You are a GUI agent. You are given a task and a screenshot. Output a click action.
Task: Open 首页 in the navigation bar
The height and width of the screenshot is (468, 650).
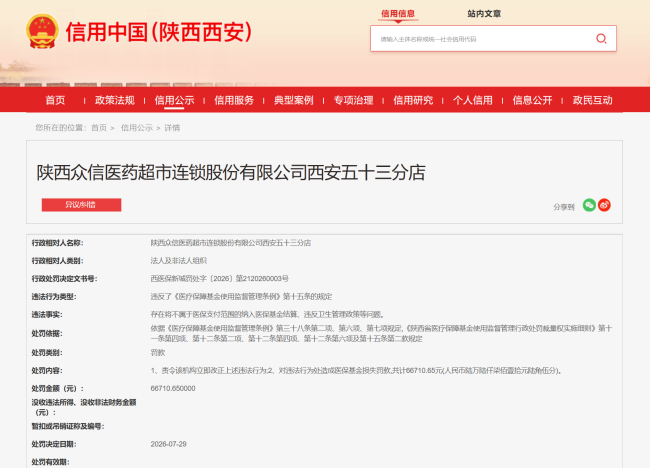point(55,100)
